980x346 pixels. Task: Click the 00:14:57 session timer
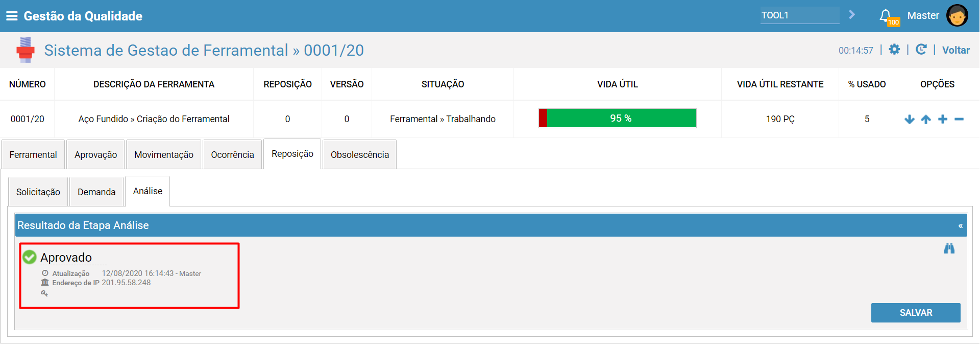click(x=856, y=51)
